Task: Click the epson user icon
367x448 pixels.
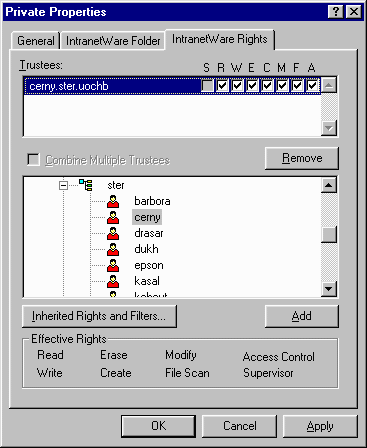Action: [113, 265]
